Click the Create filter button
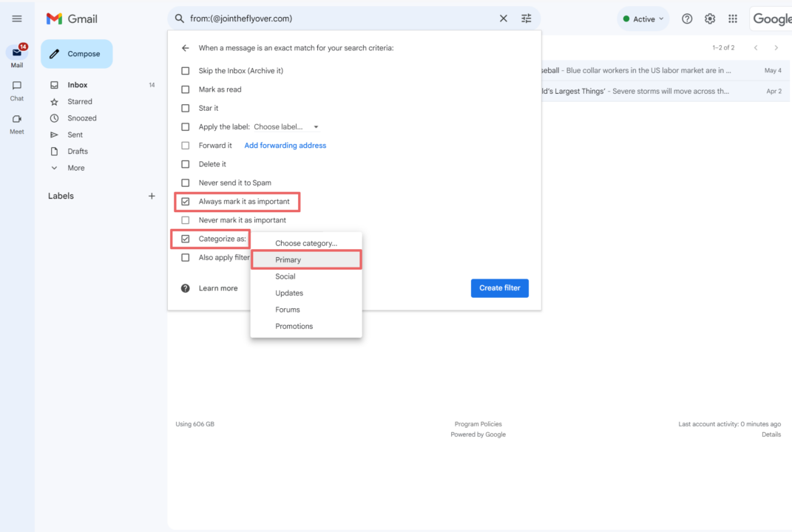792x532 pixels. [499, 288]
